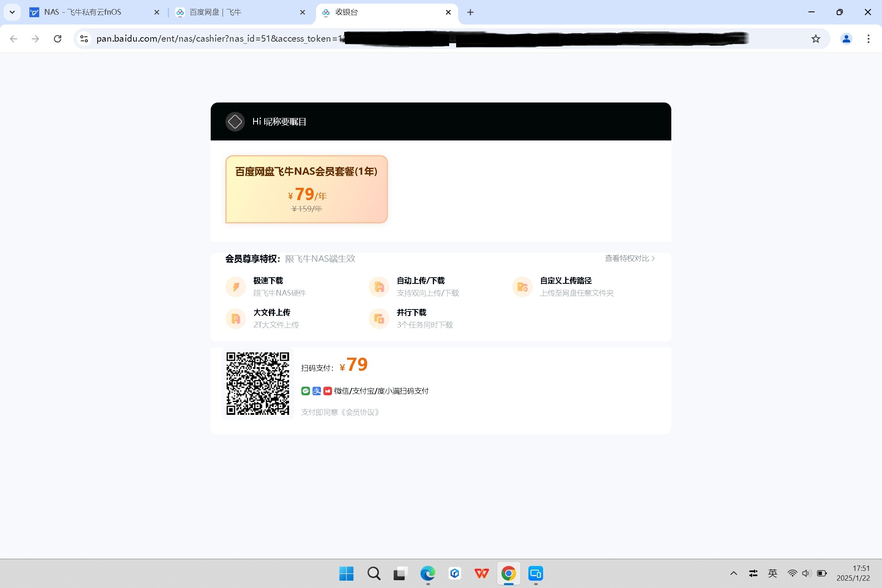
Task: Open the Wi-Fi network tray icon
Action: tap(792, 573)
